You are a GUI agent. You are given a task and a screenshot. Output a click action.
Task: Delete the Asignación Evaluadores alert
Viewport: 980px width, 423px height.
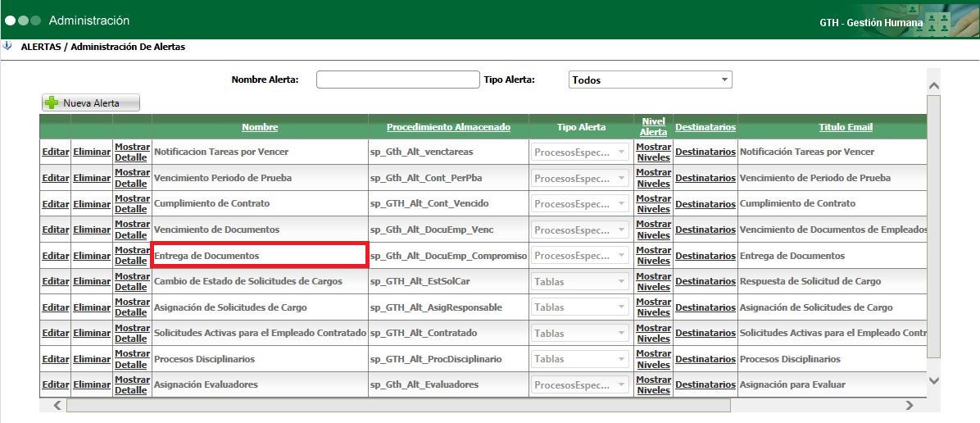pyautogui.click(x=91, y=384)
